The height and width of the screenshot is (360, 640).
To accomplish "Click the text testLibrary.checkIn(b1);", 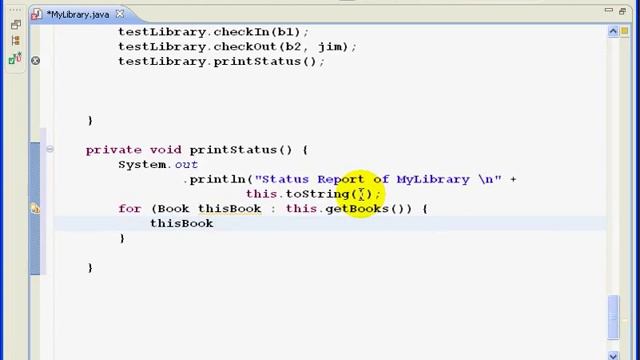I will point(213,32).
